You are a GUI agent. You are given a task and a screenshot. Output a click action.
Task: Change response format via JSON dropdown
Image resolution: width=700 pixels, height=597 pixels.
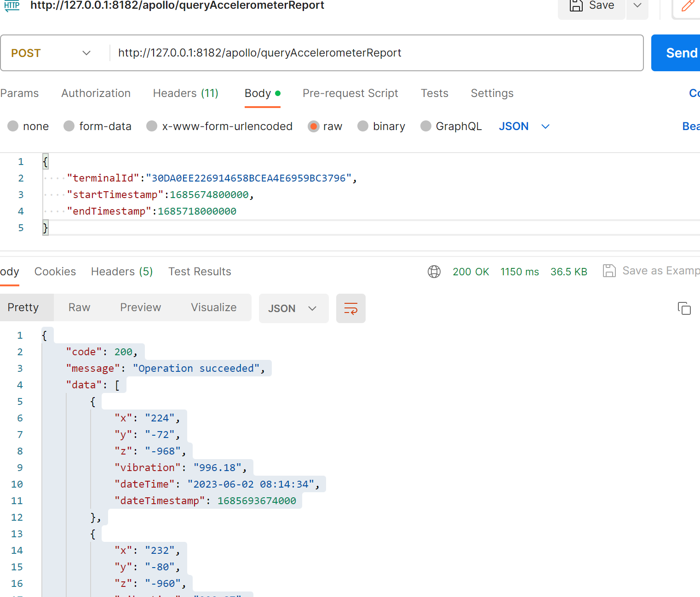(293, 308)
